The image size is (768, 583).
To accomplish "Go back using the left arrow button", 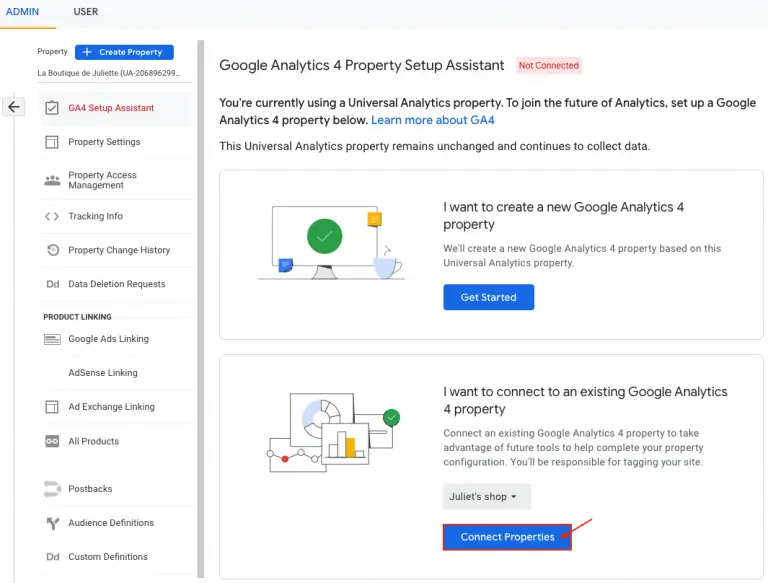I will click(x=14, y=107).
